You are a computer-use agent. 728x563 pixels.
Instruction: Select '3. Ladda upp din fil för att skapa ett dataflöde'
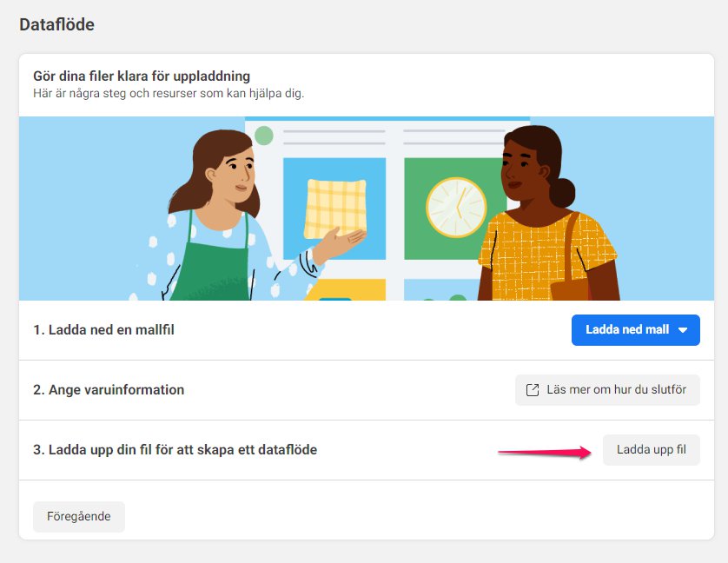click(175, 450)
